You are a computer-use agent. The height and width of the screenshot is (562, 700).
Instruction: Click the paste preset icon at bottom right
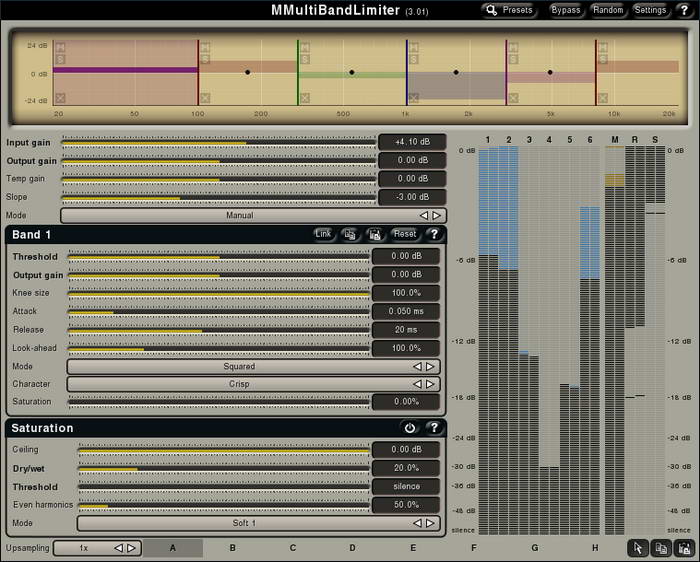(x=684, y=548)
